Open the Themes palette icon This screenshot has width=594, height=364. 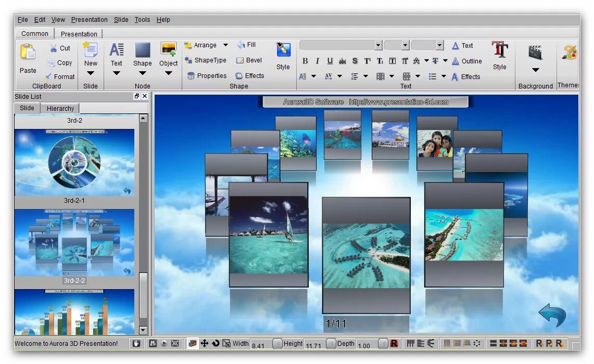(x=570, y=53)
